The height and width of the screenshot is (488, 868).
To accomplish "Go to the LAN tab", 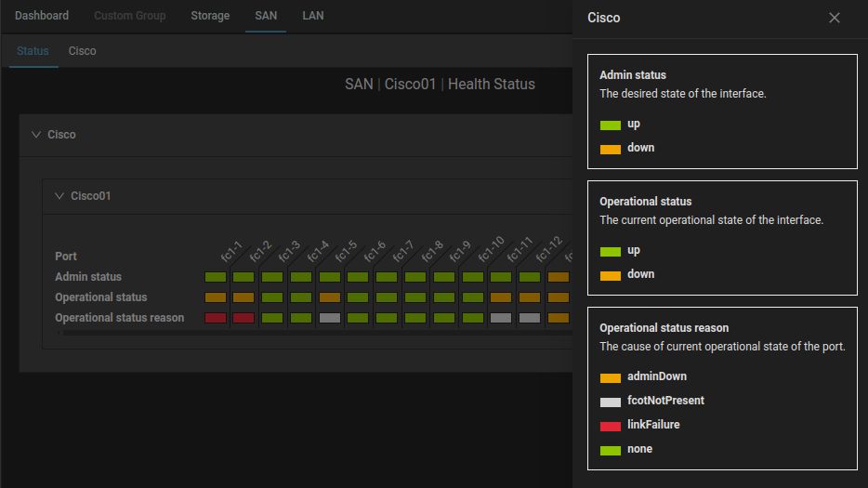I will tap(313, 16).
